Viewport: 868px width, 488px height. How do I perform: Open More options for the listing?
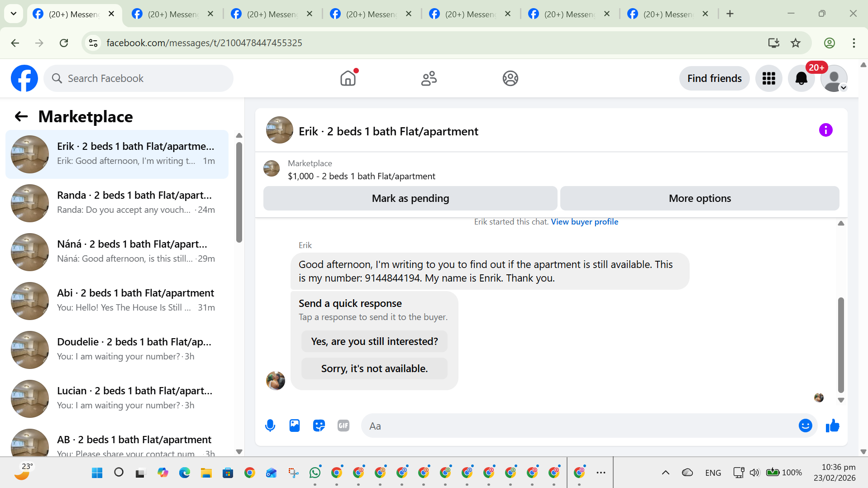click(700, 198)
